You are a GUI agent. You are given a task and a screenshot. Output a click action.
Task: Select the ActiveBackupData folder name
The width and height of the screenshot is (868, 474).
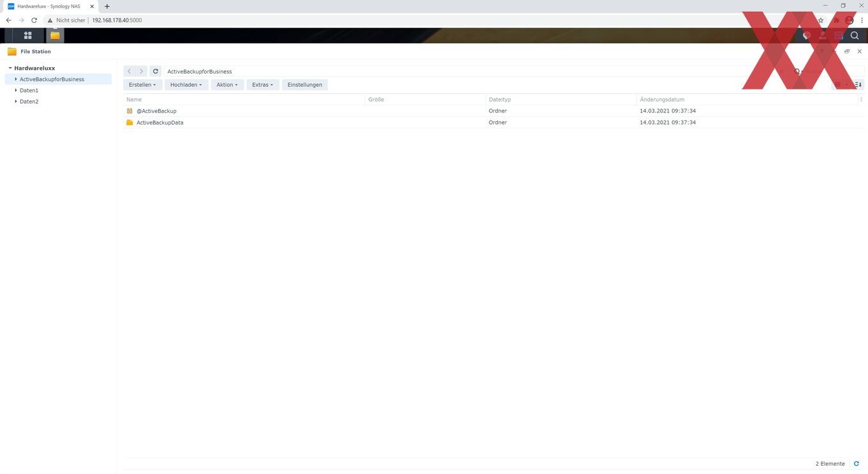[x=160, y=123]
